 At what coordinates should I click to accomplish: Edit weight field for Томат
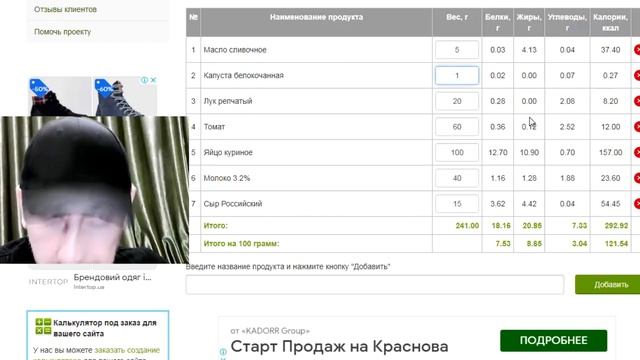coord(457,127)
